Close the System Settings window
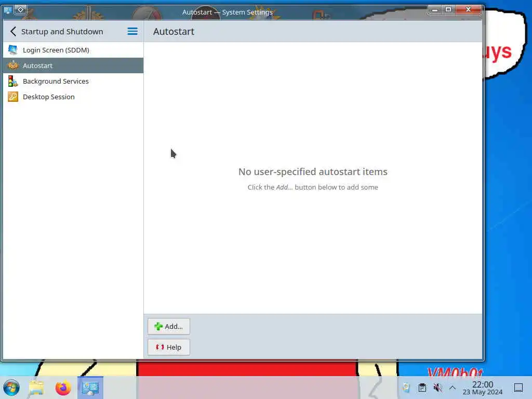 468,9
